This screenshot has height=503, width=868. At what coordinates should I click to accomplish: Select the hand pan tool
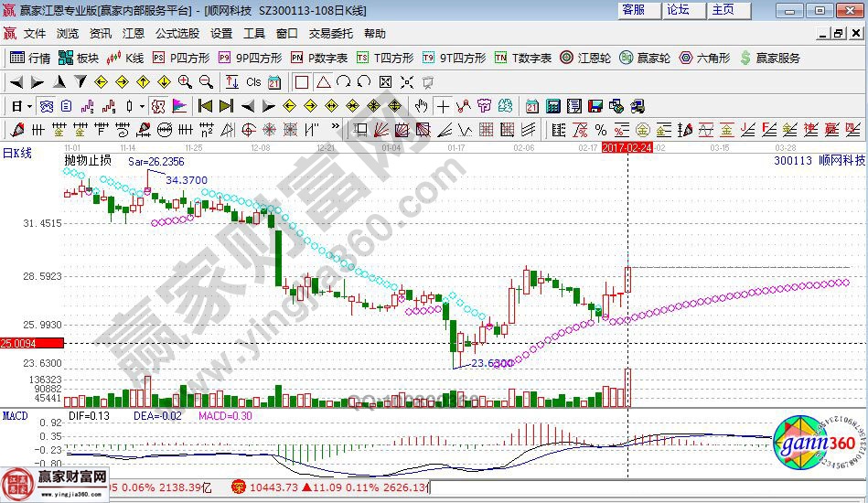click(x=422, y=105)
